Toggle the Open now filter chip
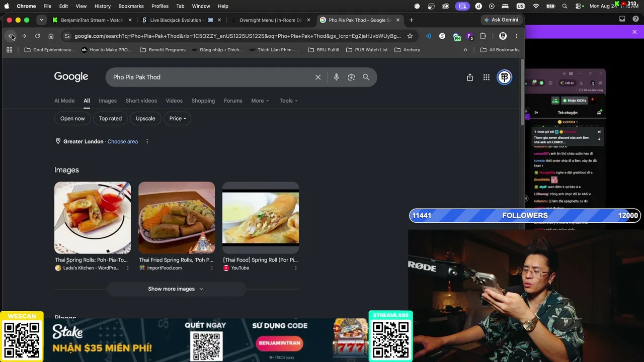 (72, 119)
